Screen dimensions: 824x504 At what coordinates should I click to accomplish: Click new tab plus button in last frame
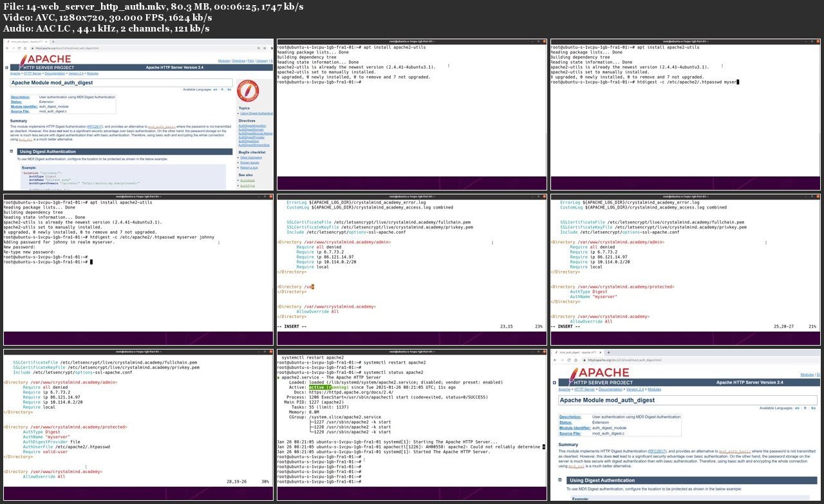point(608,352)
